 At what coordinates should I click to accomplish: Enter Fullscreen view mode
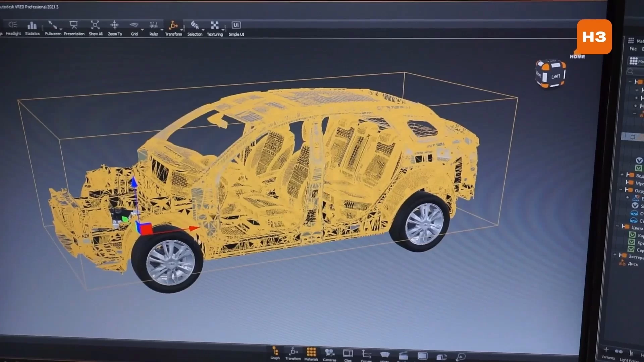(53, 25)
